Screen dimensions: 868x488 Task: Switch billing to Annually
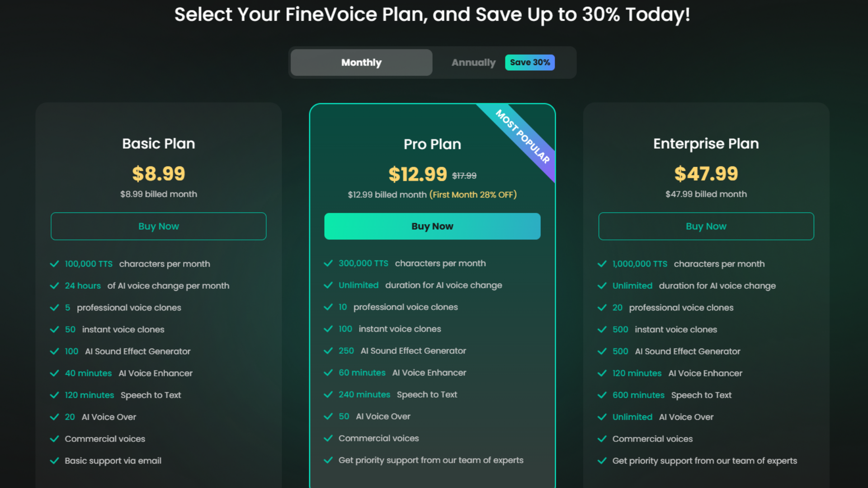click(473, 62)
